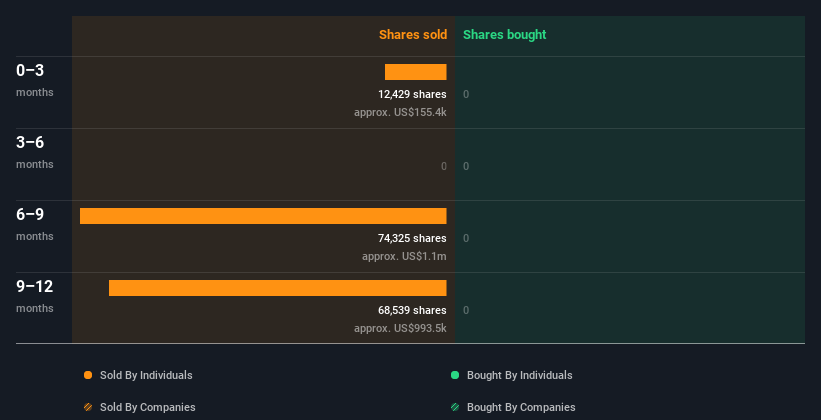821x420 pixels.
Task: Click the hatched green Bought By Companies marker
Action: tap(455, 407)
